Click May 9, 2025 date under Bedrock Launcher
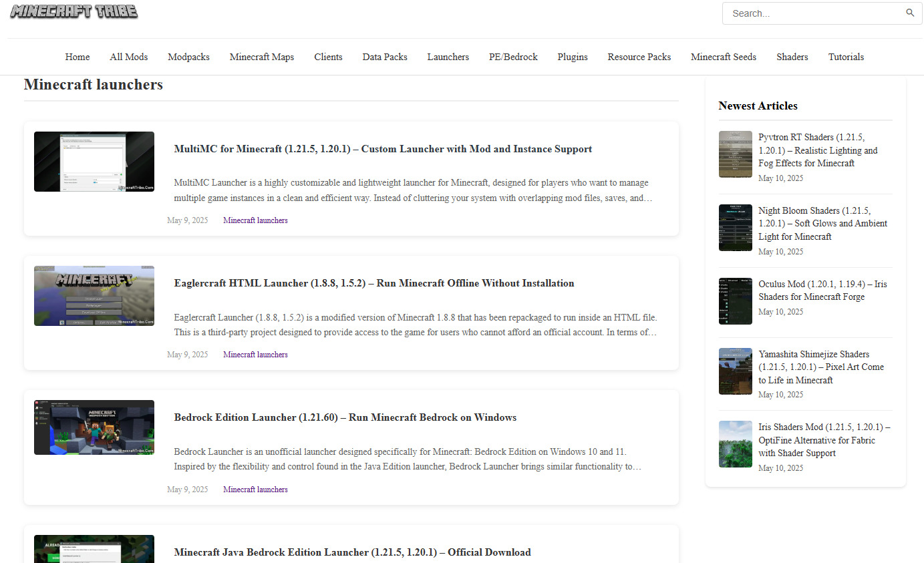This screenshot has height=563, width=924. [x=188, y=490]
